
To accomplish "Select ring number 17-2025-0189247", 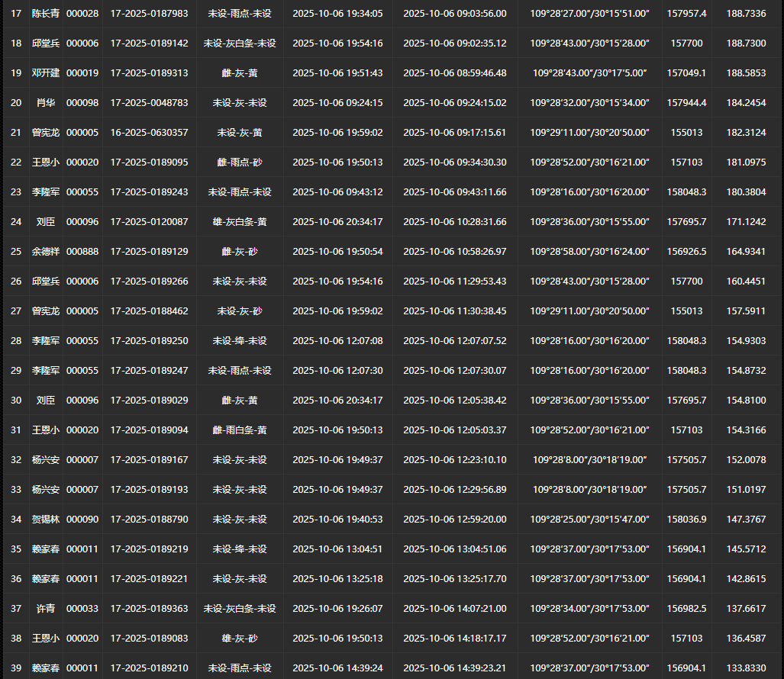I will pos(149,371).
